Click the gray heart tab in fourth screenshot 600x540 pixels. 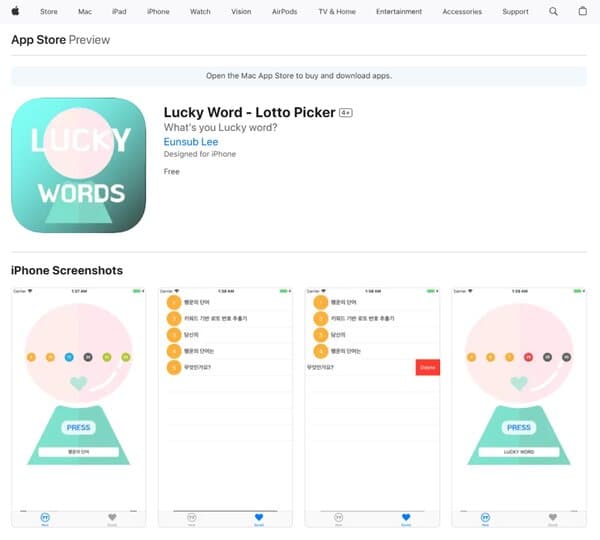pos(553,517)
